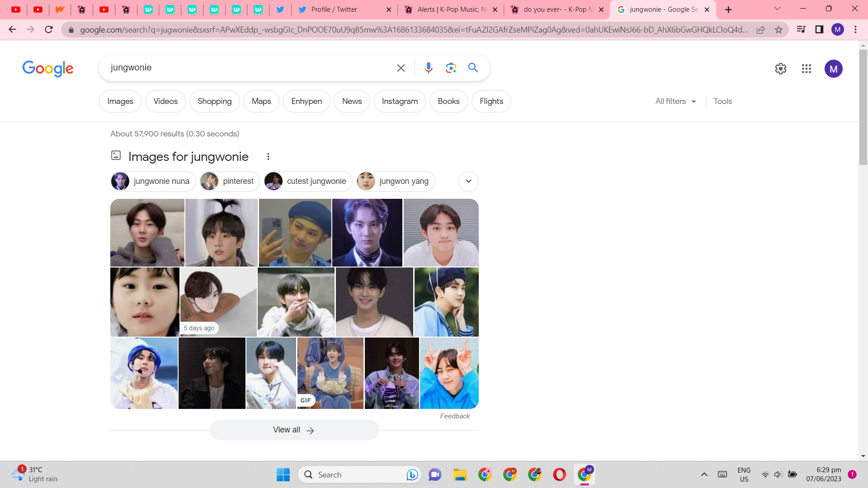Switch to Flights results tab

coord(491,101)
